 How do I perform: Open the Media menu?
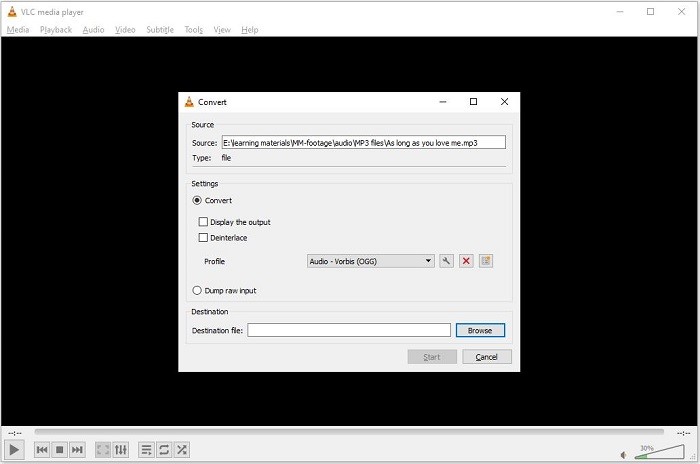point(18,29)
